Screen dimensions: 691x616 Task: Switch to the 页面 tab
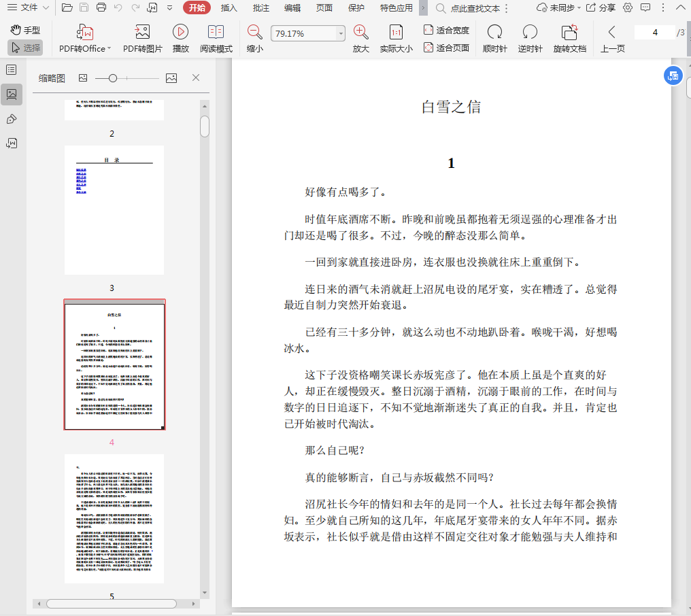tap(324, 8)
